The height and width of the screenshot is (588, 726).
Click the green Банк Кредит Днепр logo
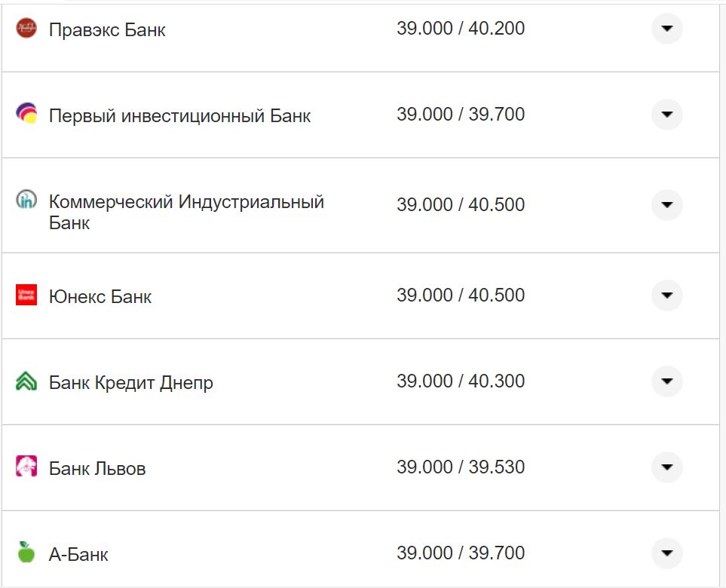pyautogui.click(x=26, y=381)
